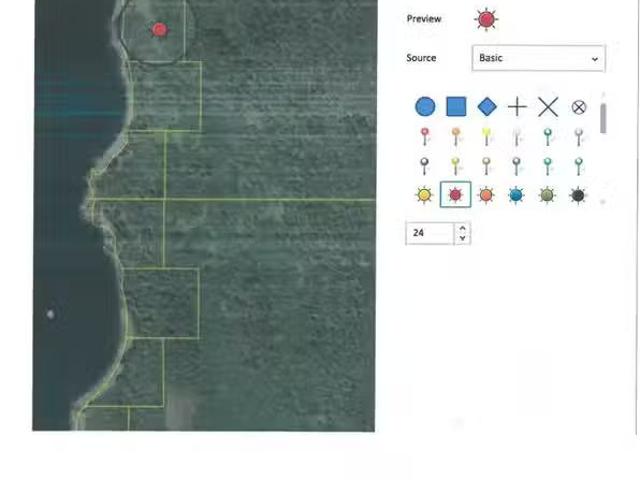Pick the X-shaped symbol

point(548,107)
